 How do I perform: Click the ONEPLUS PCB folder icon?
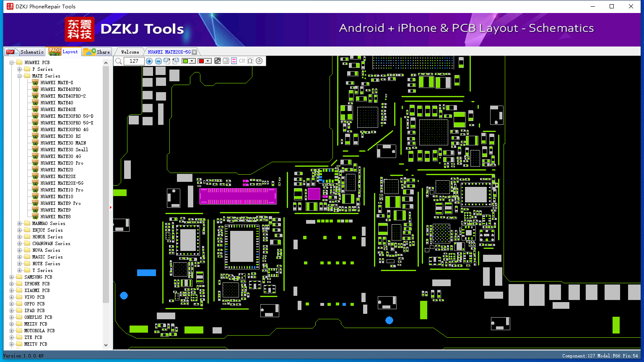[x=19, y=317]
